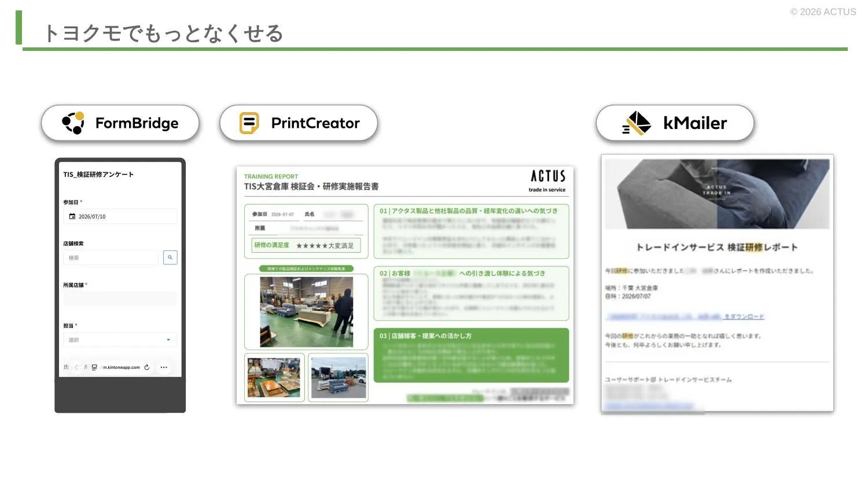Click the reload icon in the phone browser bar
Viewport: 868px width, 488px height.
[x=147, y=367]
